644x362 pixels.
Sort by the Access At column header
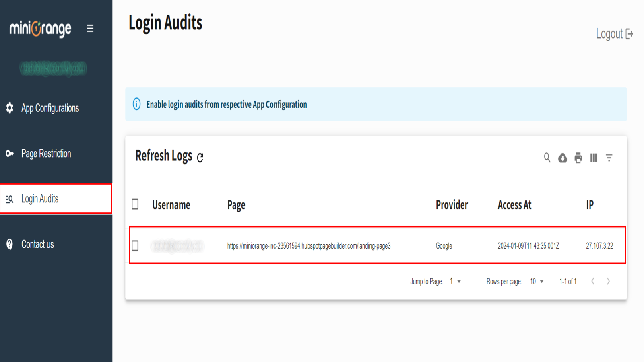click(x=514, y=205)
